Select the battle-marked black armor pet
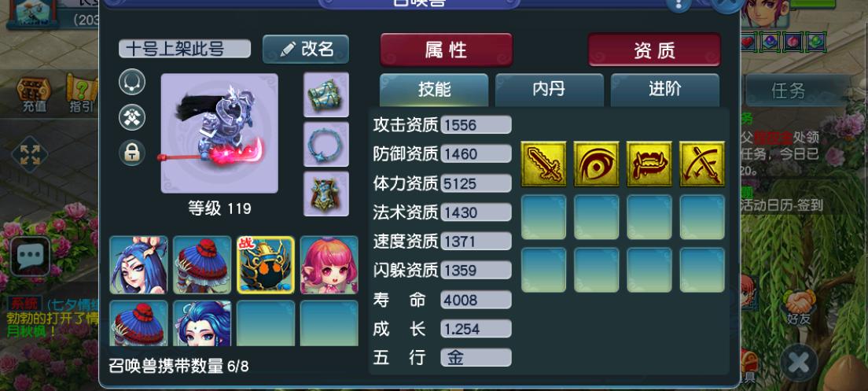The width and height of the screenshot is (868, 391). coord(266,264)
